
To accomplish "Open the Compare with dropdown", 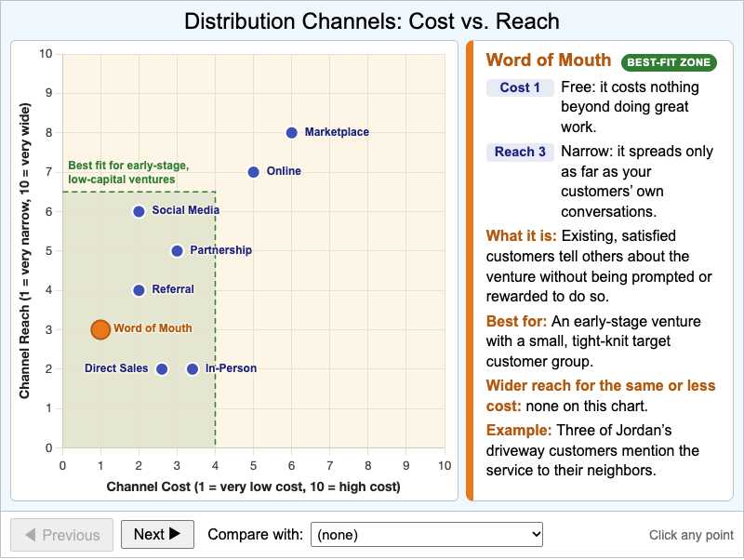I will click(x=427, y=534).
